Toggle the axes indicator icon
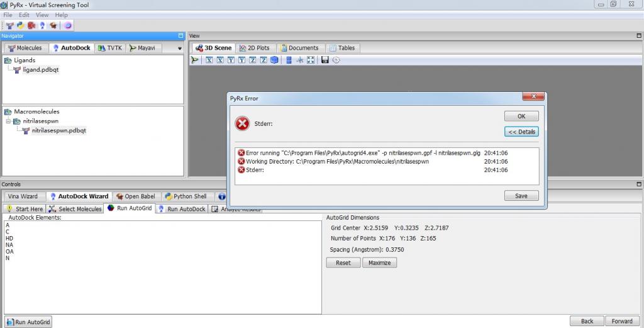Image resolution: width=644 pixels, height=328 pixels. 300,60
